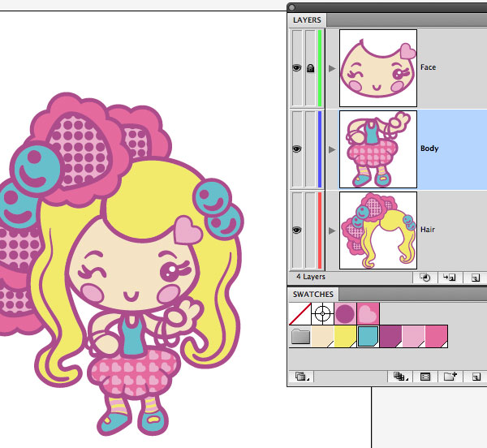Hide the Hair layer with its eye icon
Screen dimensions: 487x448
[x=297, y=230]
